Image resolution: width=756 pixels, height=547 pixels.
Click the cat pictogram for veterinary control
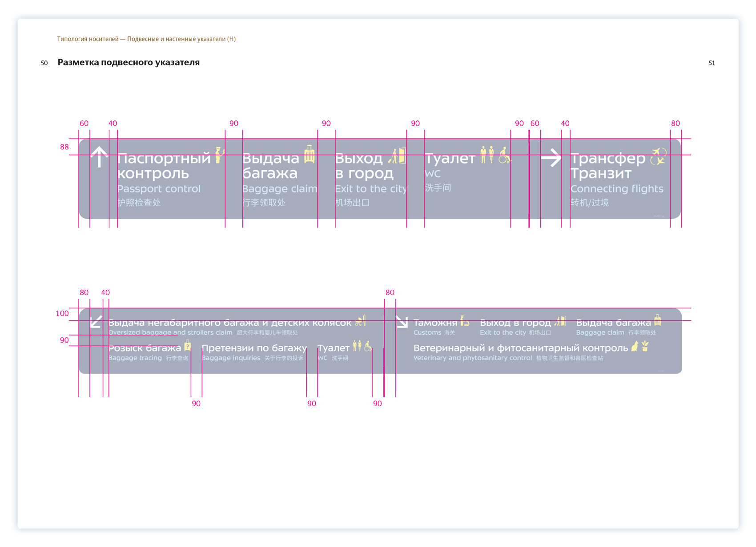click(635, 346)
